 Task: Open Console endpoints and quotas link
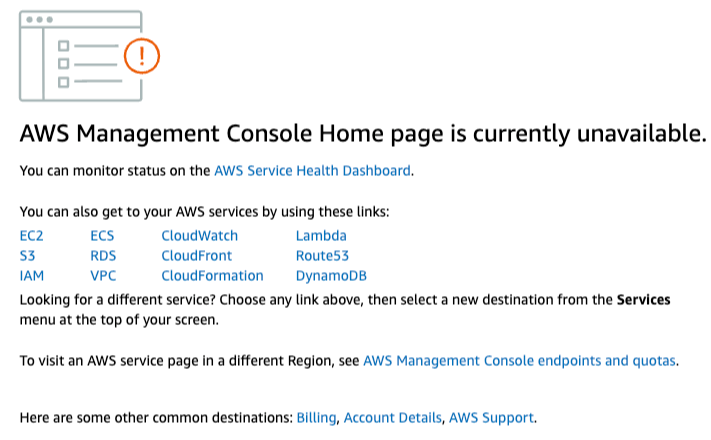tap(520, 361)
